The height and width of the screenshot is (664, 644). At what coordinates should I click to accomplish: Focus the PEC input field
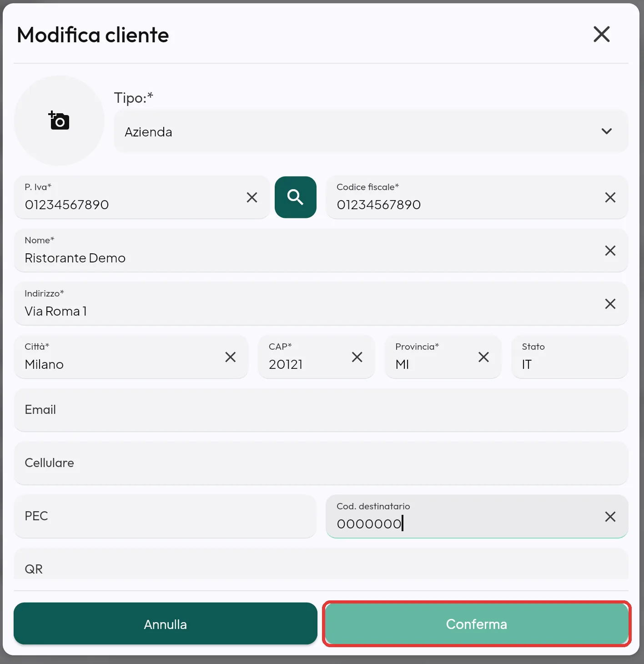tap(165, 517)
